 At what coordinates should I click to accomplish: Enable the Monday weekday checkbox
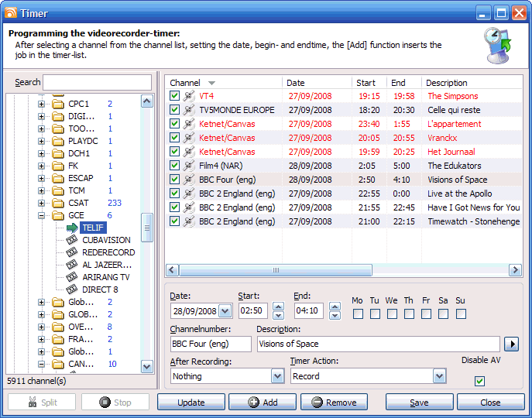click(358, 313)
